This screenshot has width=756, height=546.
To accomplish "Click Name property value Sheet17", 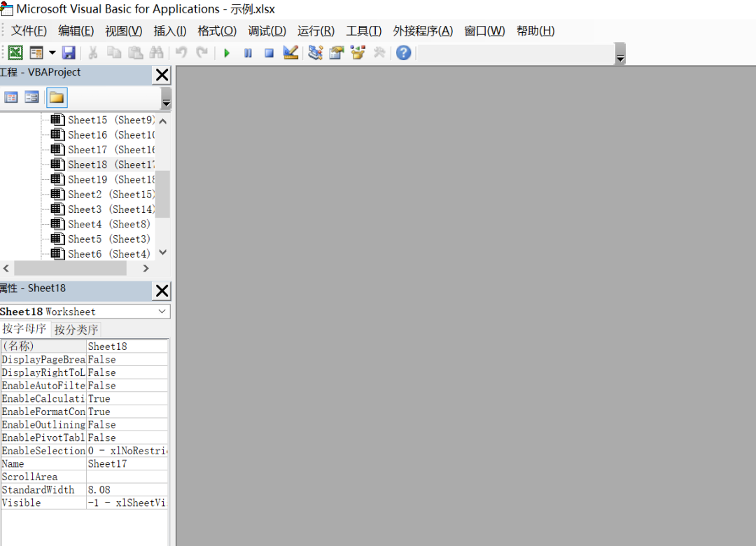I will [x=127, y=463].
